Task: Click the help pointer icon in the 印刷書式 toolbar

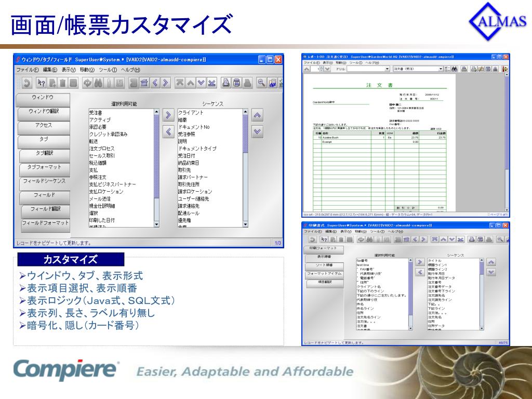Action: 324,240
